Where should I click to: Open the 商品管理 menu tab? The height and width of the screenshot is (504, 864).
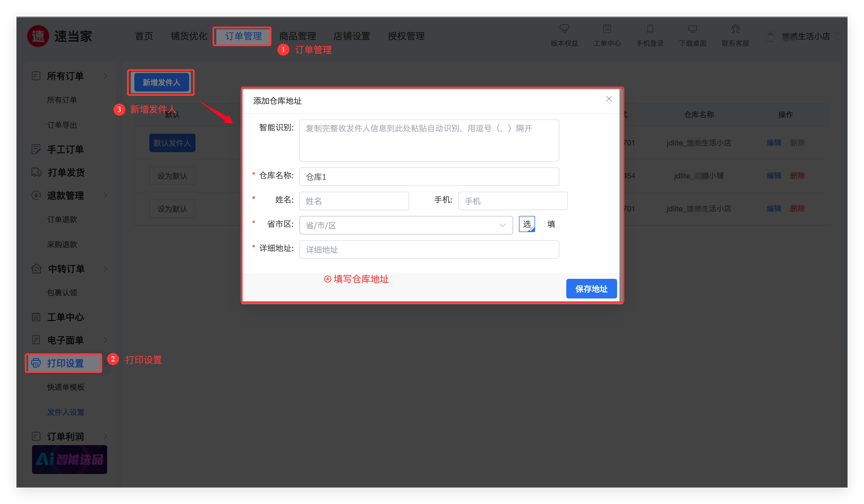tap(297, 36)
